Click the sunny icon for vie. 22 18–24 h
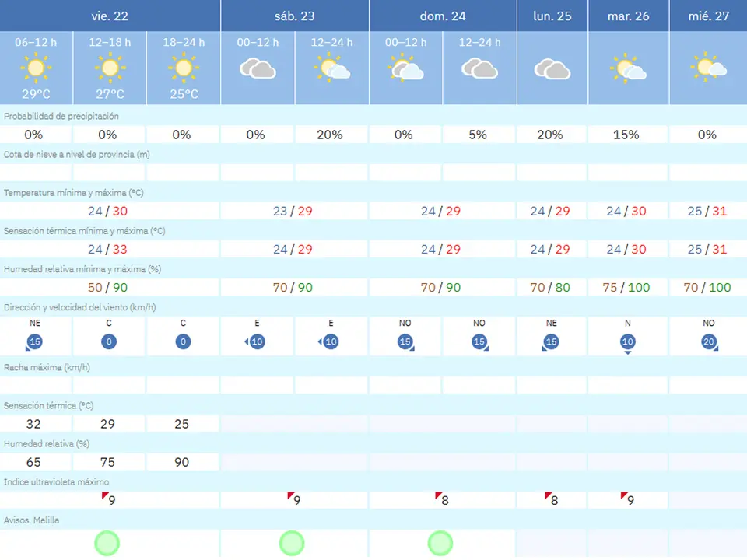The width and height of the screenshot is (747, 560). [x=184, y=68]
